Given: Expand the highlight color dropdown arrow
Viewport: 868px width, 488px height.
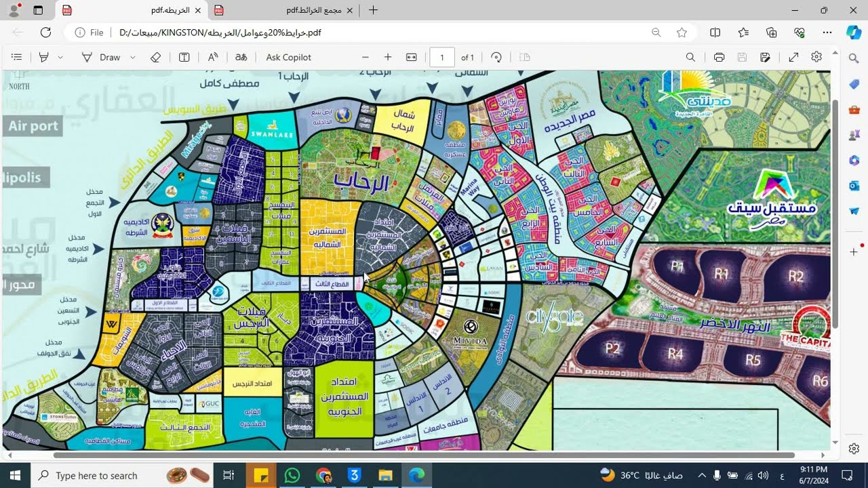Looking at the screenshot, I should 60,58.
